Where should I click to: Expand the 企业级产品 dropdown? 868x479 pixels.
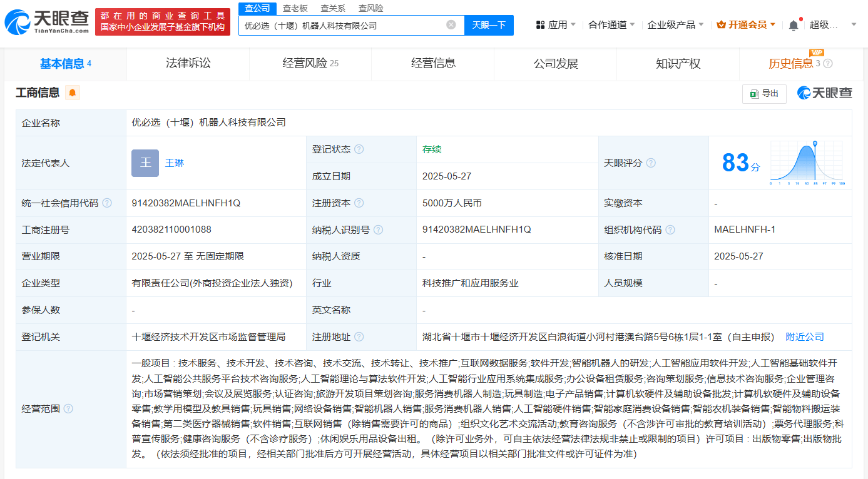(675, 25)
